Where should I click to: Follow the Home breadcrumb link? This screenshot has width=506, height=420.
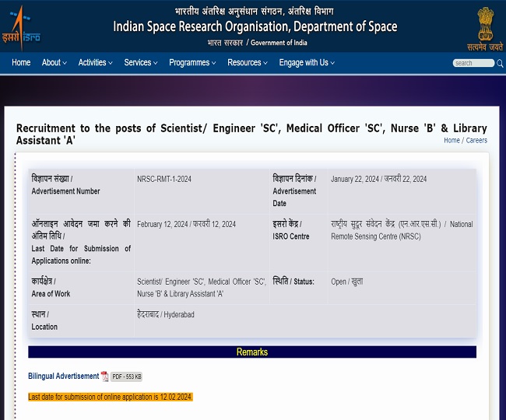[452, 141]
